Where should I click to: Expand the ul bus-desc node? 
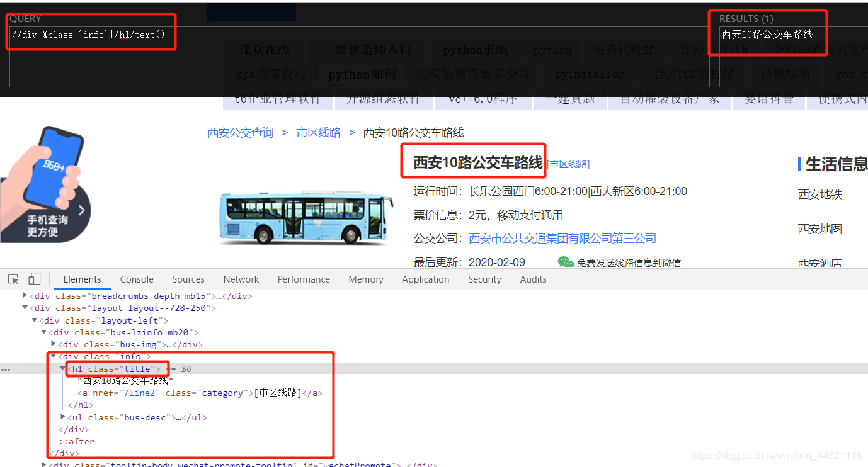pyautogui.click(x=63, y=417)
